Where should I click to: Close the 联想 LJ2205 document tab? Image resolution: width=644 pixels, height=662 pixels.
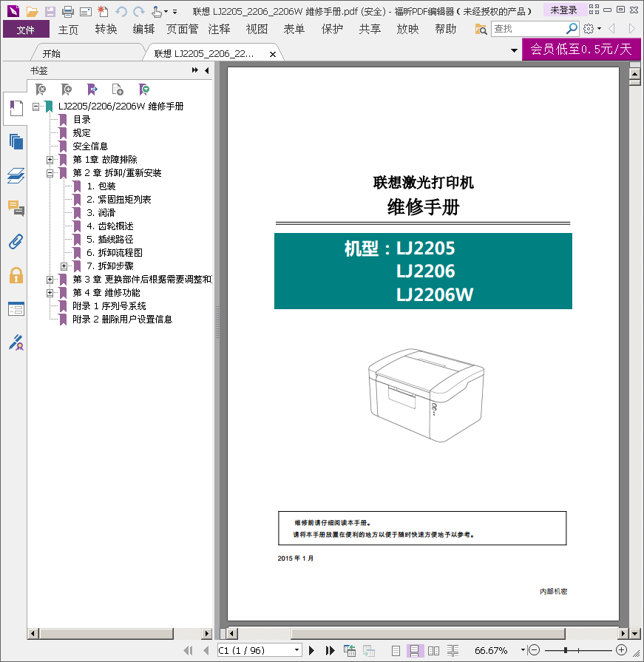273,54
